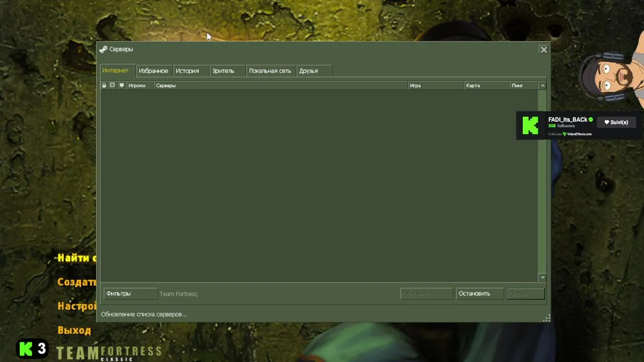Click status text Обновление списка серверов...
Screen dimensions: 644x362
[x=144, y=314]
